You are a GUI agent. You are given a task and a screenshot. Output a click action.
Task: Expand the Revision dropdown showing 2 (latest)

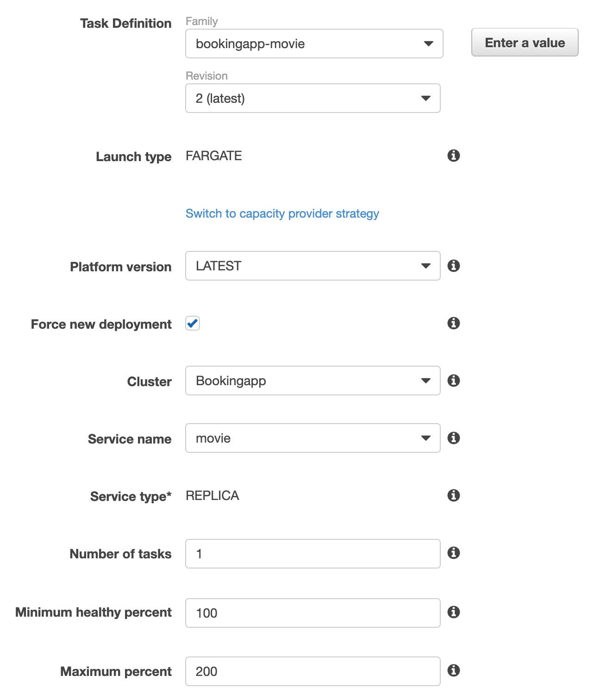tap(313, 98)
